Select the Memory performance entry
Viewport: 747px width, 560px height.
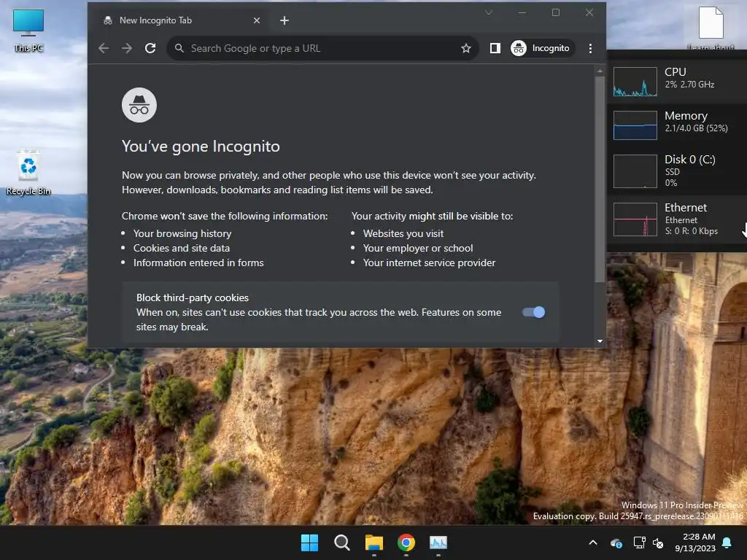click(x=677, y=125)
